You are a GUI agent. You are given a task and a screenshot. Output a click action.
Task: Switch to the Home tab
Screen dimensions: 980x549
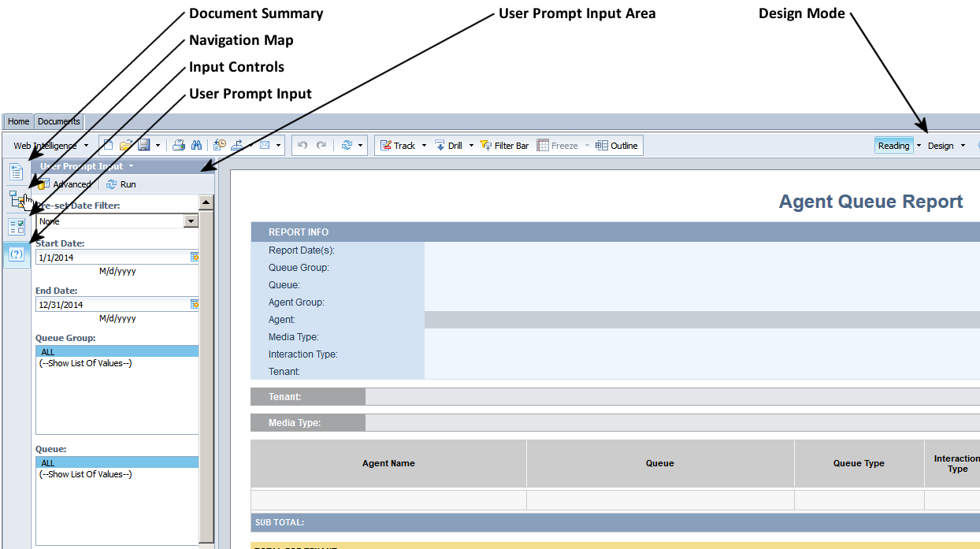(x=18, y=121)
